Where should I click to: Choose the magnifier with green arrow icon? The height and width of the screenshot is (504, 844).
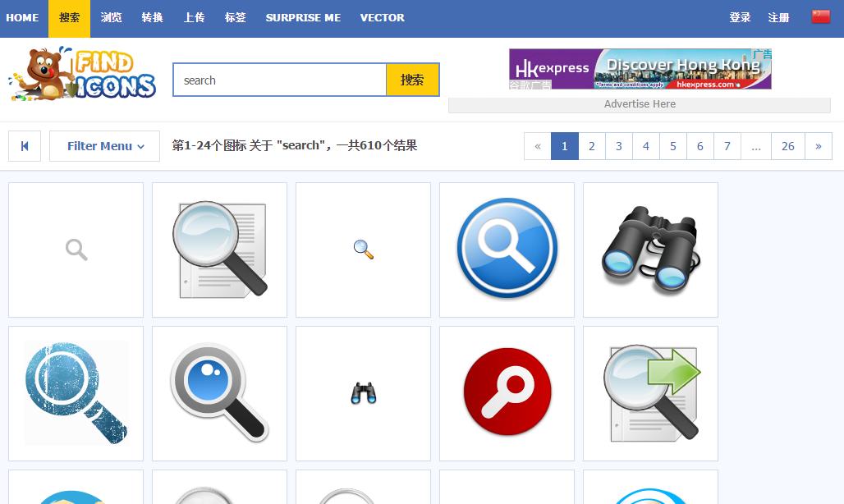651,393
